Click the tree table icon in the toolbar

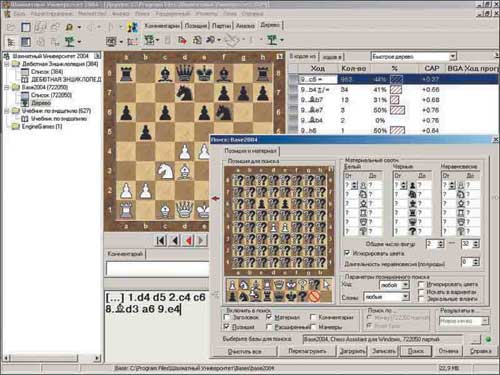pyautogui.click(x=149, y=40)
